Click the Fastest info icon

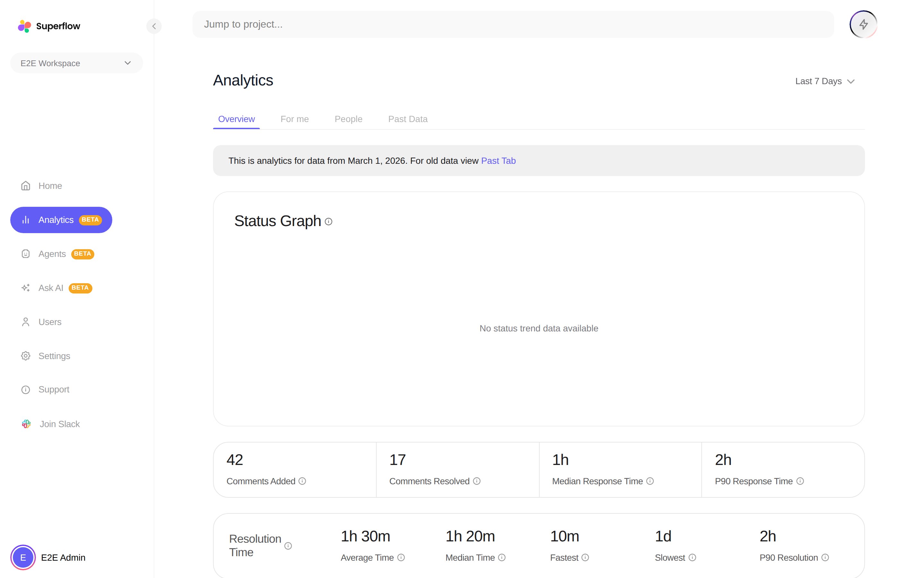coord(585,557)
